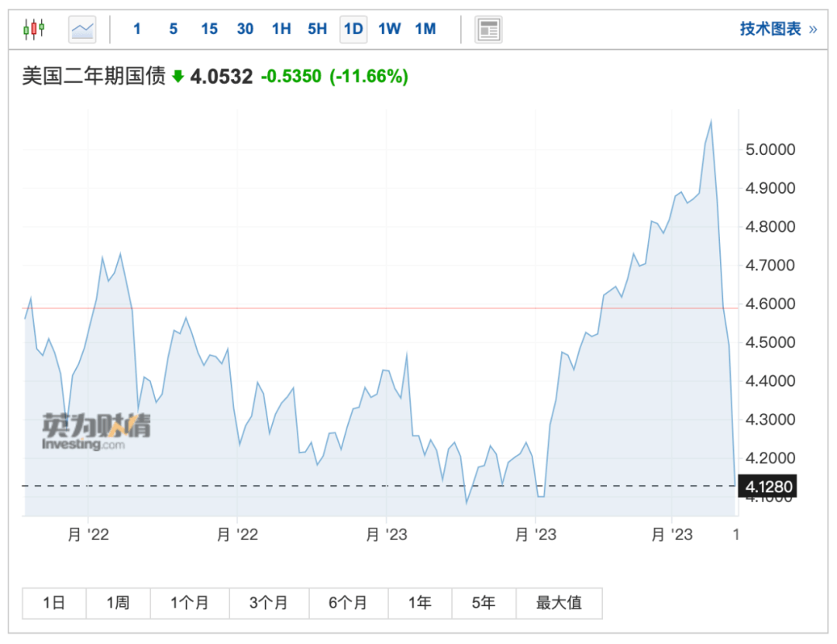Switch to the line chart icon
Screen dimensions: 837x644
coord(81,29)
